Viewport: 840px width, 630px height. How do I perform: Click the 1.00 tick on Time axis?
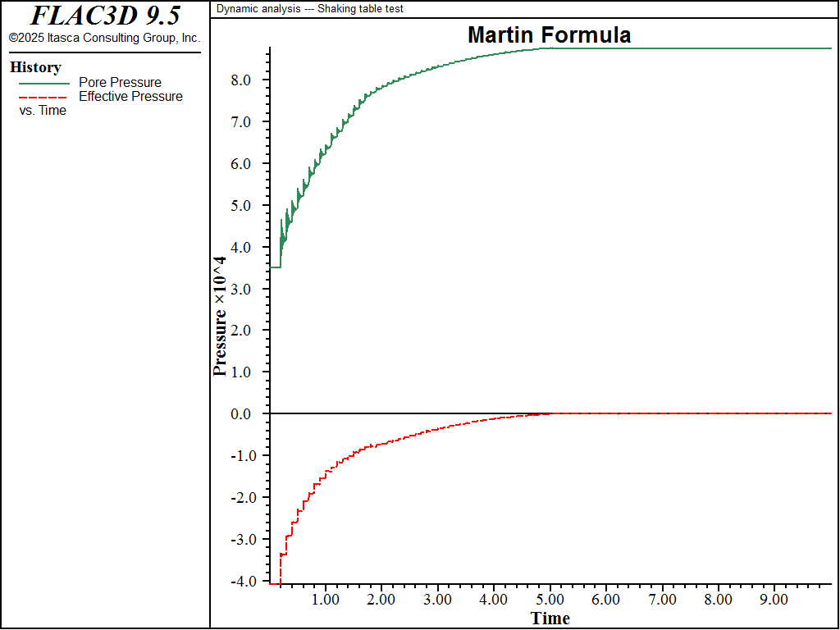tap(325, 599)
